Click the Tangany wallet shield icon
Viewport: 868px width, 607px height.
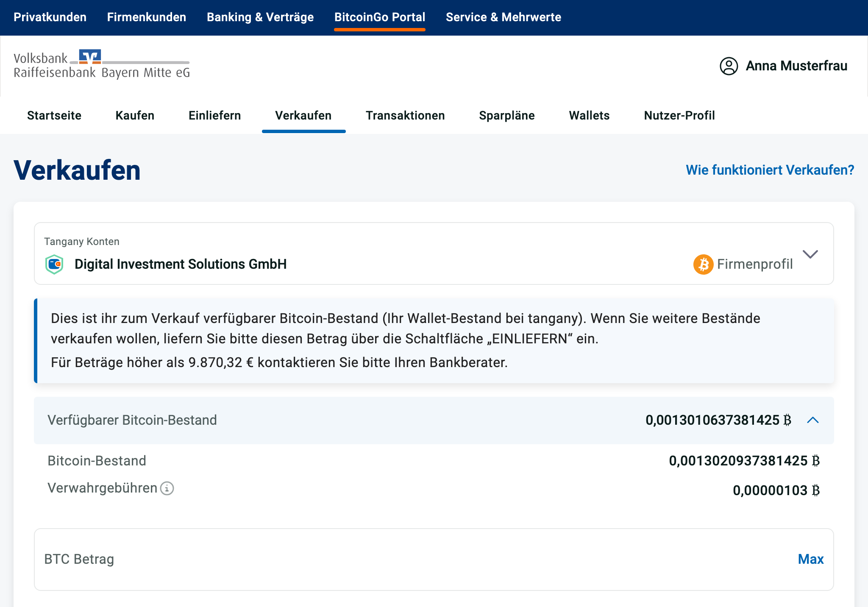click(54, 264)
